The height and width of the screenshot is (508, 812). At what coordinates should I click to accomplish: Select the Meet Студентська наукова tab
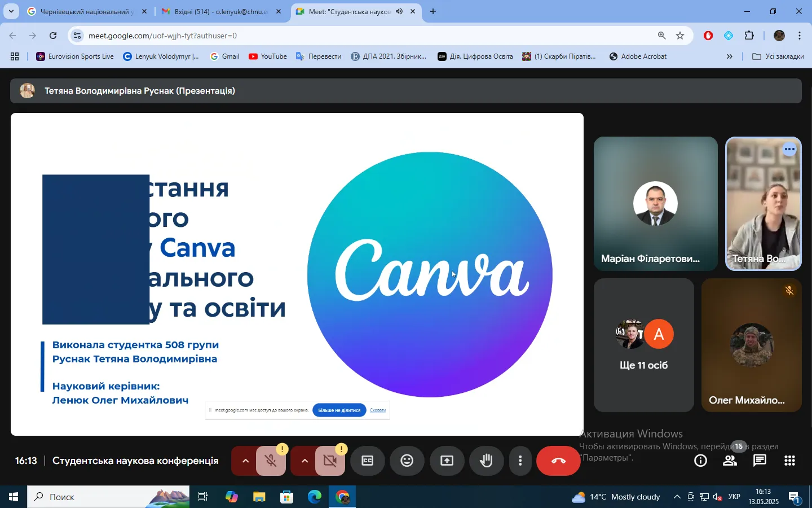point(348,11)
